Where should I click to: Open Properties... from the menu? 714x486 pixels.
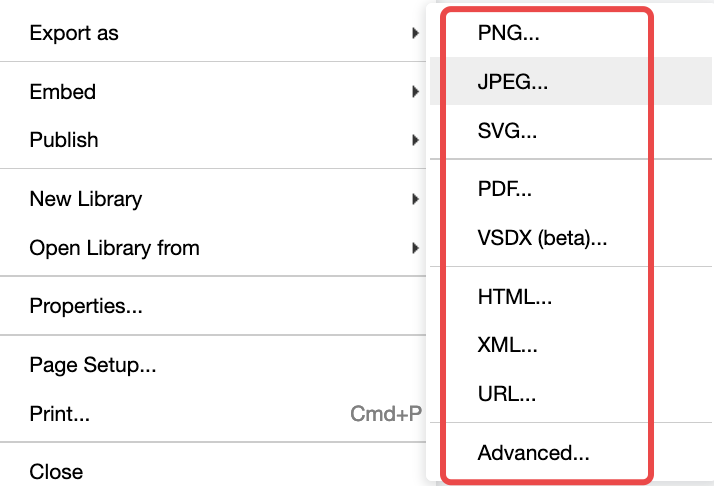86,306
